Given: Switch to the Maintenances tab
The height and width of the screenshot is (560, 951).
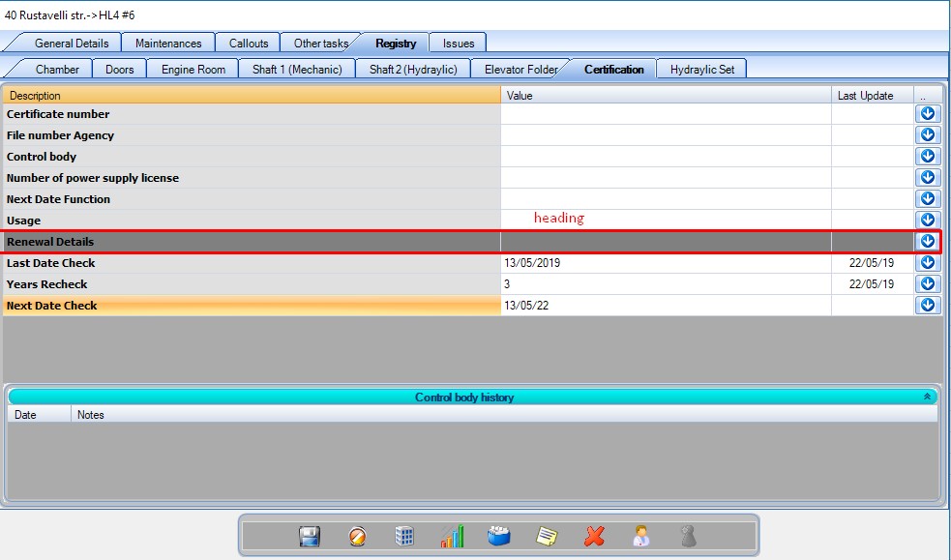Looking at the screenshot, I should pos(168,44).
